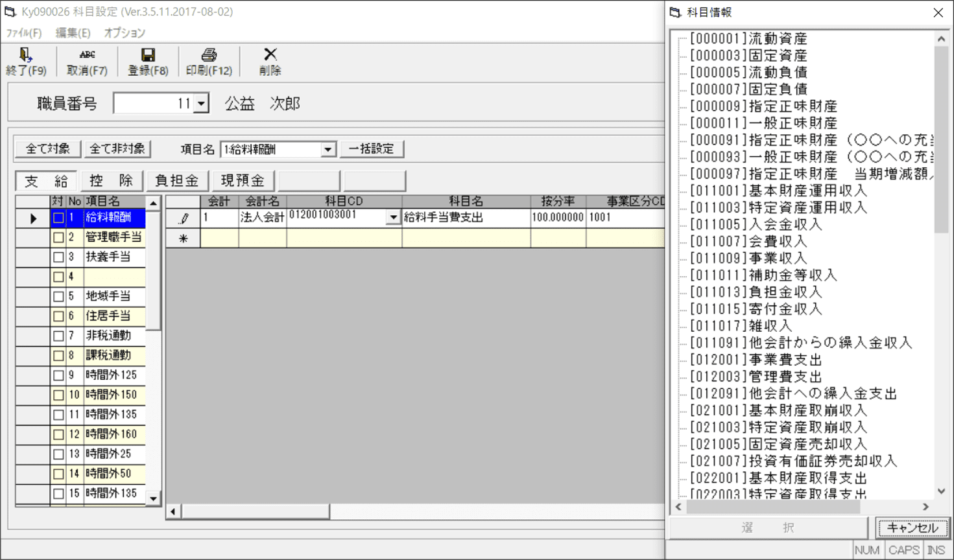Image resolution: width=954 pixels, height=560 pixels.
Task: Switch to the 現預金 tab
Action: click(243, 181)
